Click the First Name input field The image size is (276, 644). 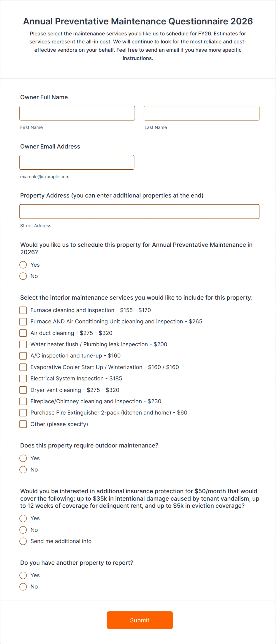pos(77,113)
